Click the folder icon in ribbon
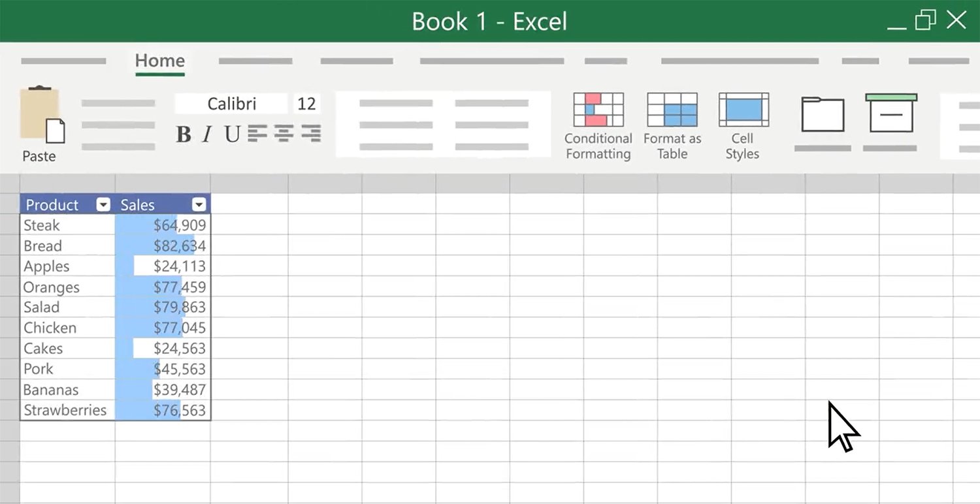Viewport: 980px width, 504px height. pos(823,115)
